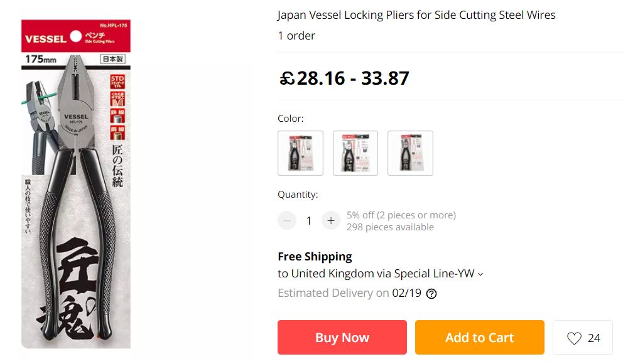Click the Add to Cart button
Viewport: 623px width, 364px height.
[480, 338]
